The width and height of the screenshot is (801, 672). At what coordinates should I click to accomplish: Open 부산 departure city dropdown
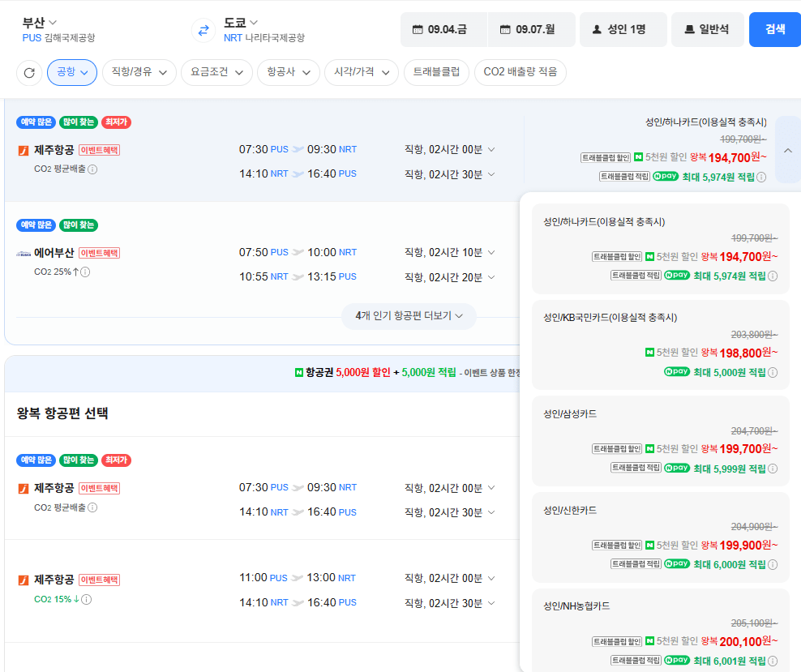click(x=40, y=23)
